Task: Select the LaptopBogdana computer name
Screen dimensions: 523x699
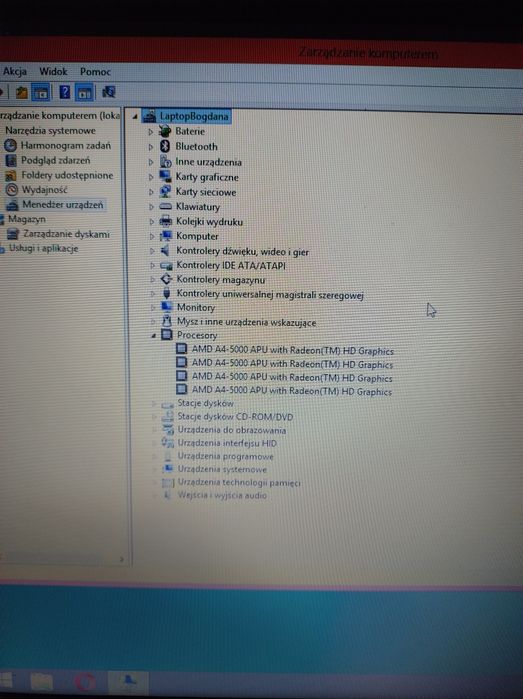Action: [194, 116]
